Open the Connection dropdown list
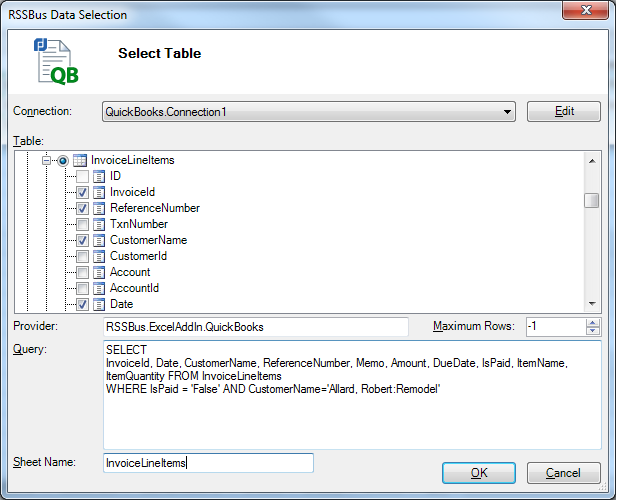The image size is (617, 500). pyautogui.click(x=508, y=112)
